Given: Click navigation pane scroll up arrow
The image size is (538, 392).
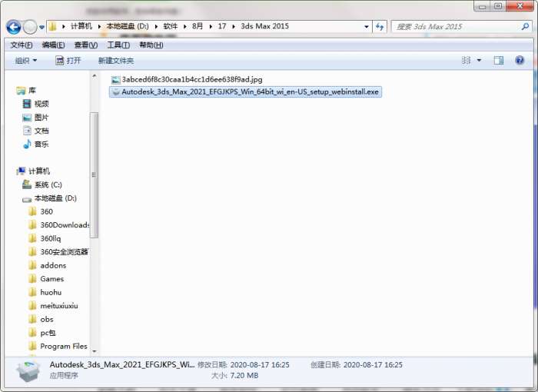Looking at the screenshot, I should (95, 75).
